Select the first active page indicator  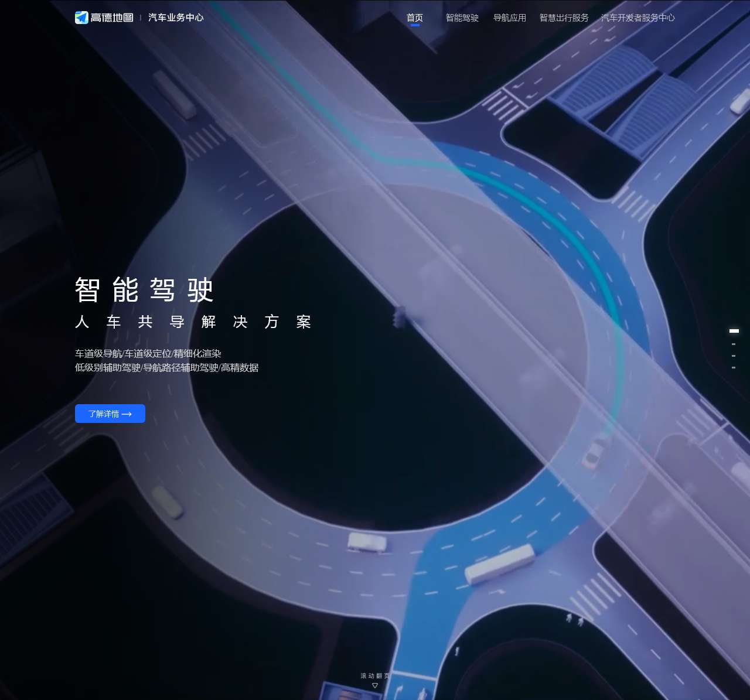[x=734, y=331]
